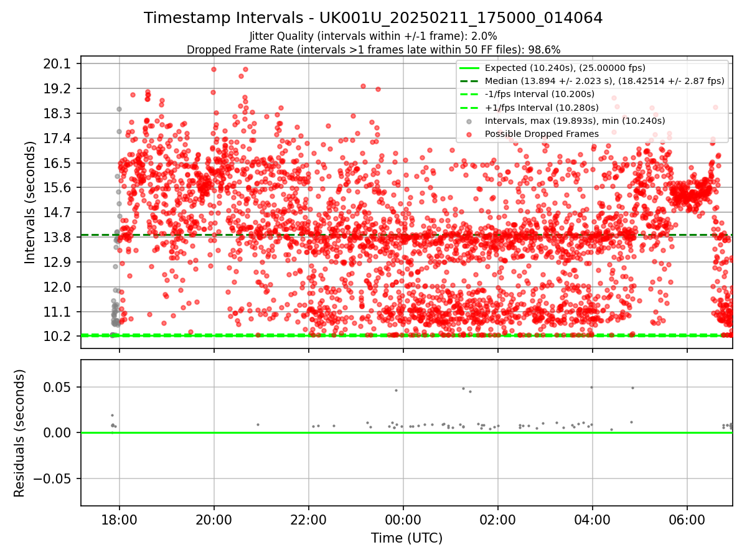
Task: Click the 'Intervals (seconds)' y-axis label
Action: (x=31, y=202)
